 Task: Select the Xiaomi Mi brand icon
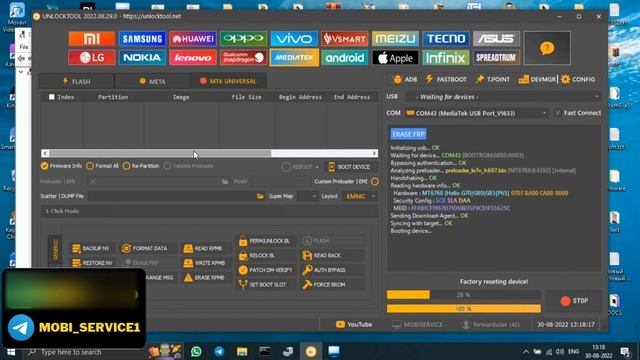click(x=92, y=39)
